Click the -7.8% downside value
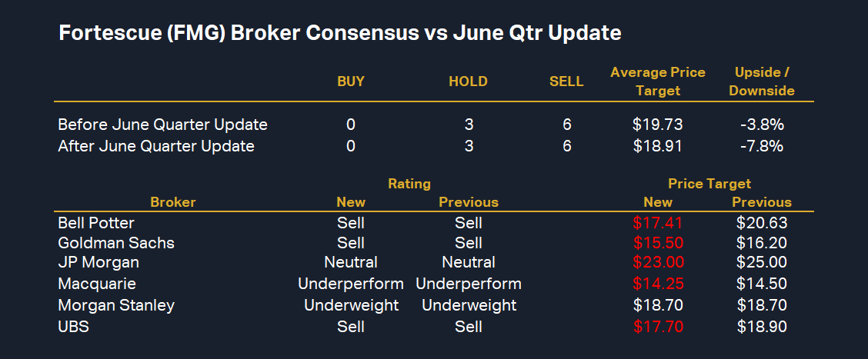This screenshot has height=359, width=868. [x=762, y=146]
